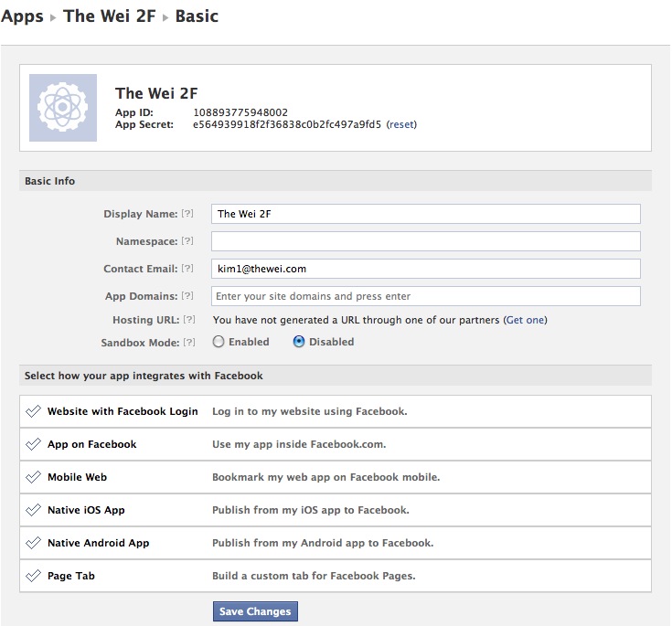This screenshot has width=672, height=626.
Task: Open the help tooltip next to Display Name
Action: [187, 214]
